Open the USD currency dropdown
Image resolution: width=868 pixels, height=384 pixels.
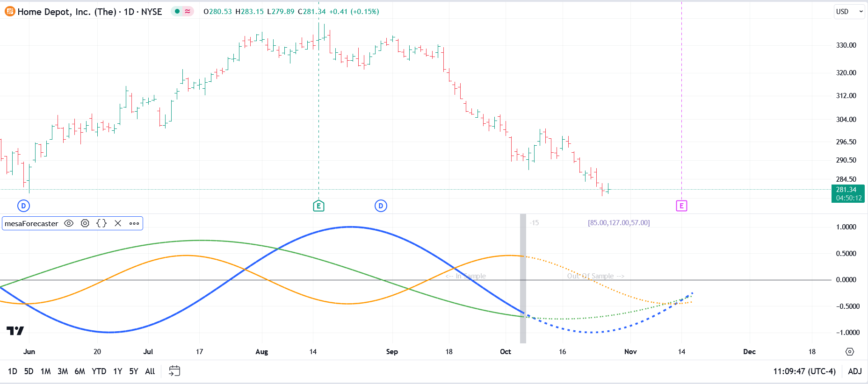[849, 12]
